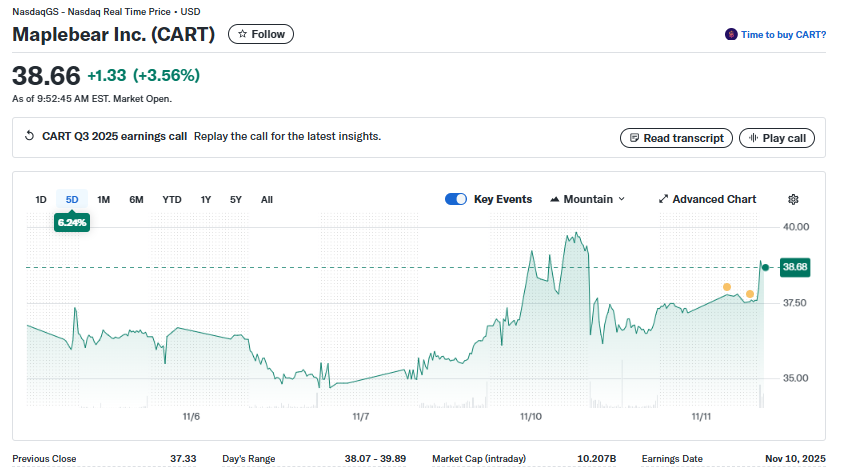841x474 pixels.
Task: Click the second orange key event marker
Action: tap(750, 294)
